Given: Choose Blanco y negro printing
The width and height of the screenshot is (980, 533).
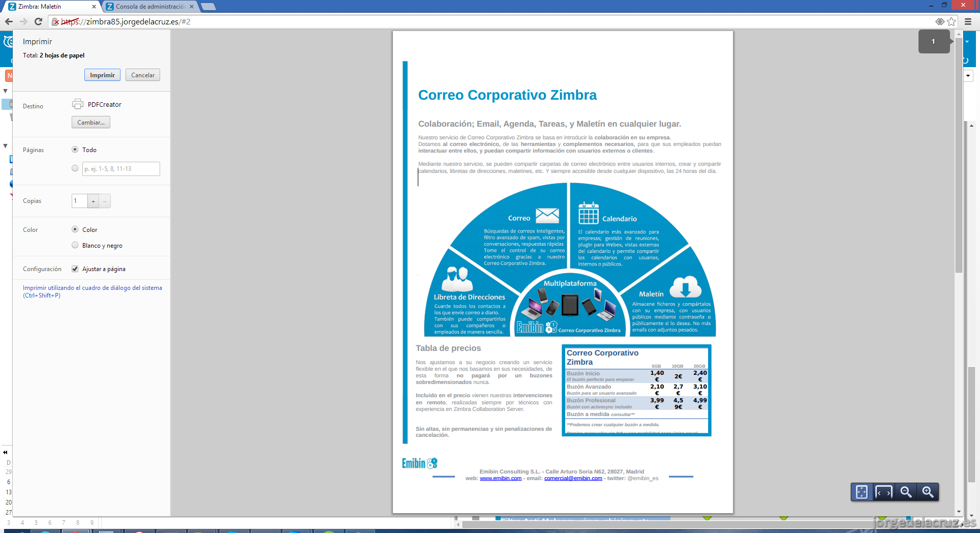Looking at the screenshot, I should tap(75, 245).
